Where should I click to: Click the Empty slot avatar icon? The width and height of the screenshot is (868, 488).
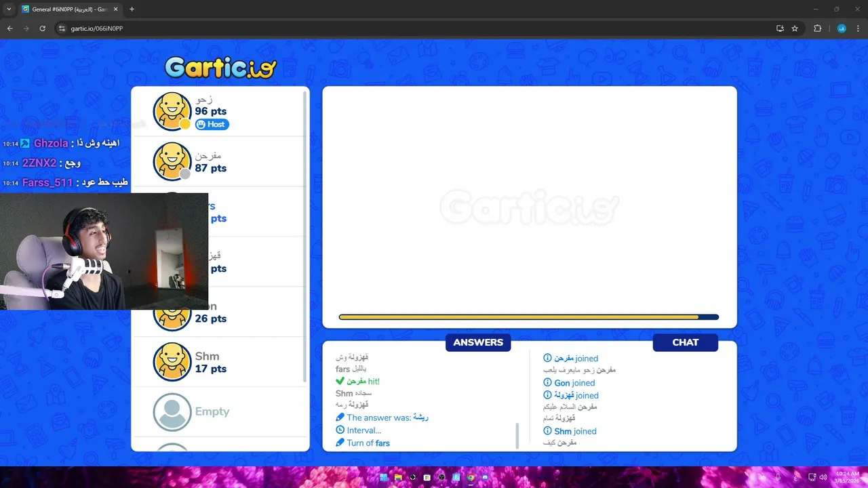pos(172,412)
